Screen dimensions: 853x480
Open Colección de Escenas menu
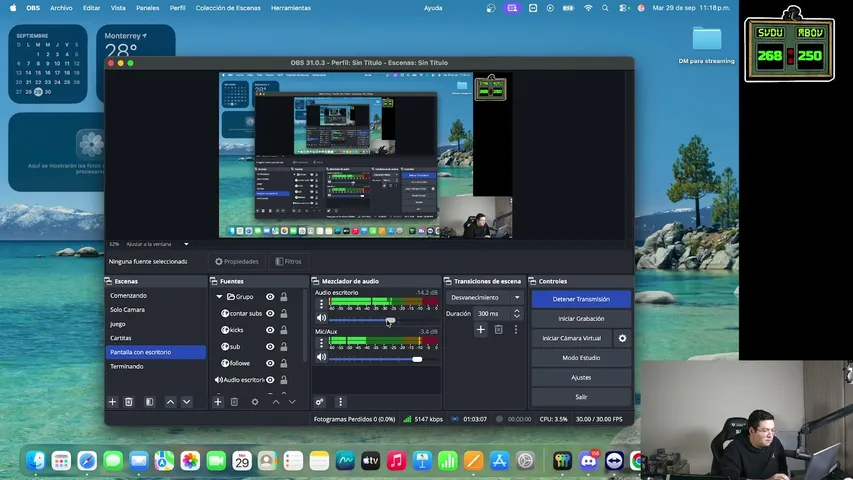pyautogui.click(x=228, y=8)
